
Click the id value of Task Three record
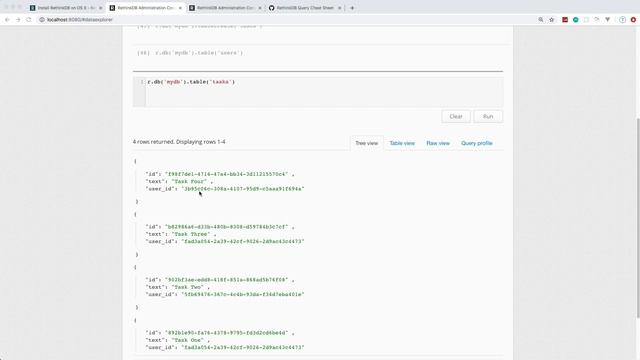pyautogui.click(x=227, y=227)
